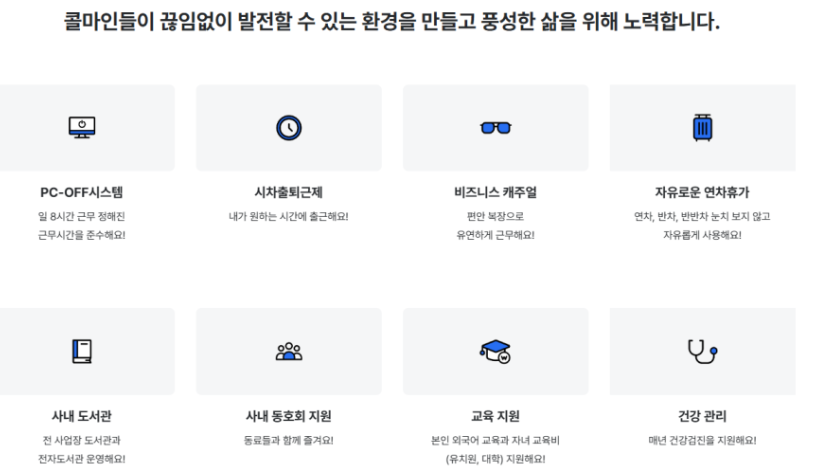Open the 건강 관리 heading

[x=702, y=416]
